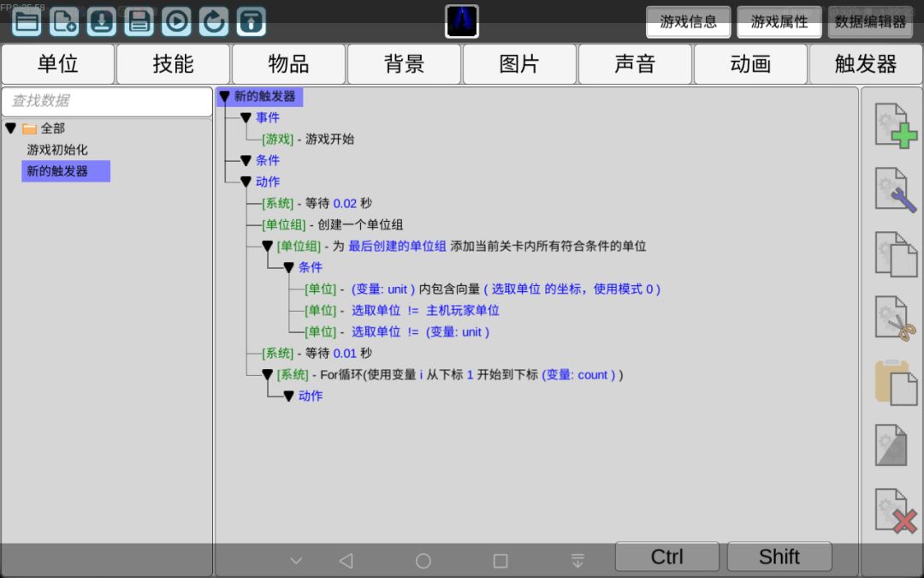Click the 查找数据 search field
The width and height of the screenshot is (924, 578).
pos(107,101)
